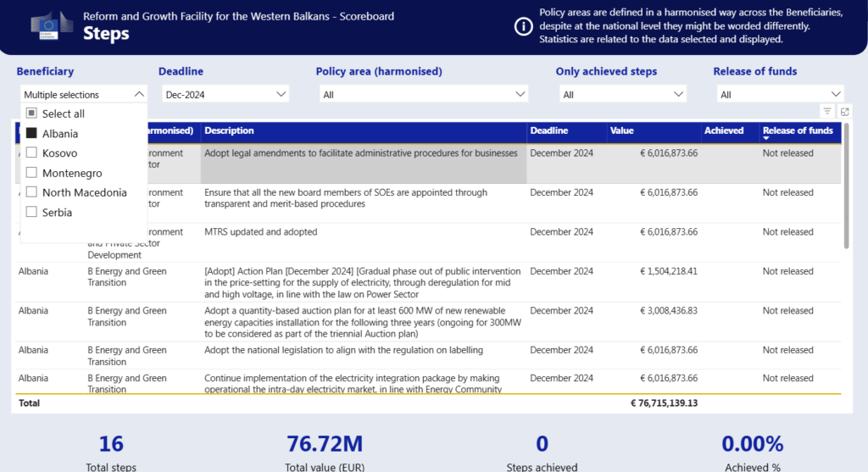Select 'MTRS updated and adopted' cell

pyautogui.click(x=364, y=242)
